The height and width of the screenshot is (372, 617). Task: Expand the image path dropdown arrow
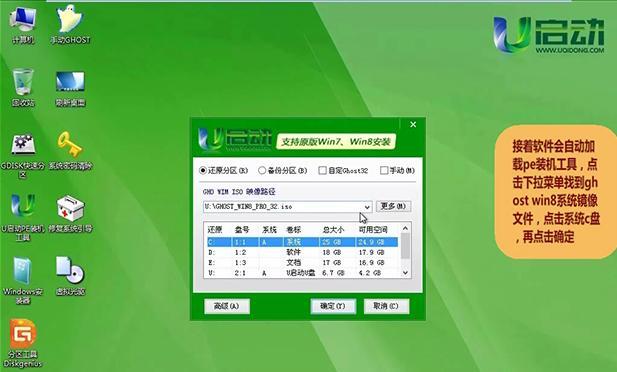[367, 207]
